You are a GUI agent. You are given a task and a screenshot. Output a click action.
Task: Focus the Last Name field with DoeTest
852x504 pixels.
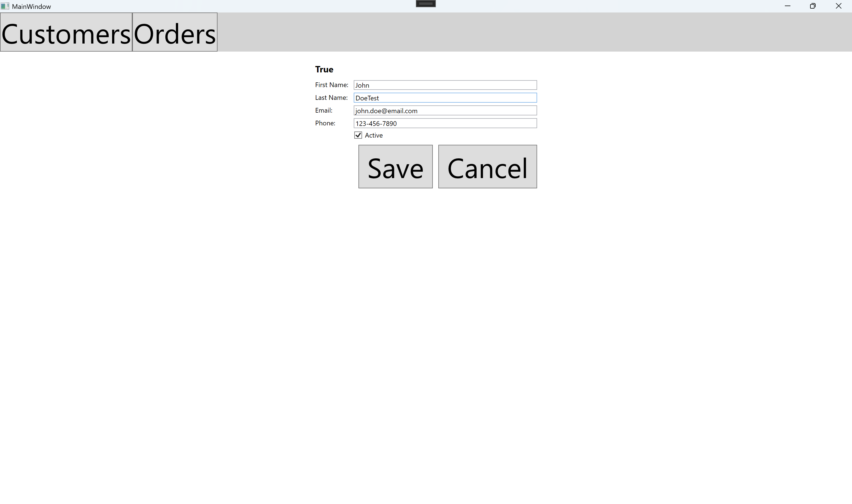pyautogui.click(x=445, y=98)
